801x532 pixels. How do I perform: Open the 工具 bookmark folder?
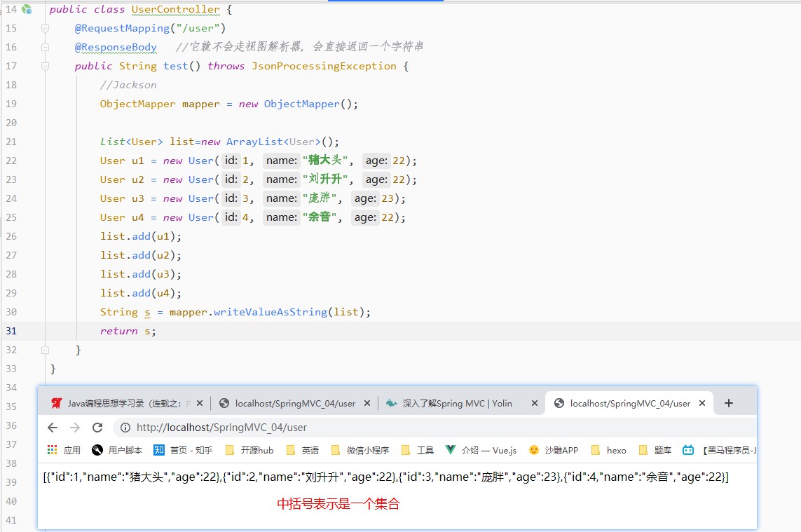coord(418,450)
